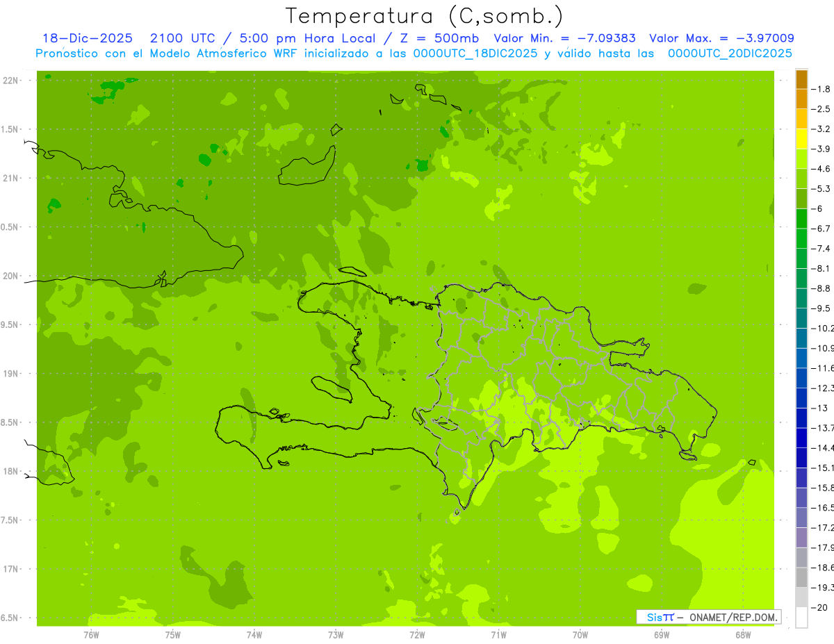
Task: Click the "68W" longitude label
Action: pyautogui.click(x=743, y=634)
